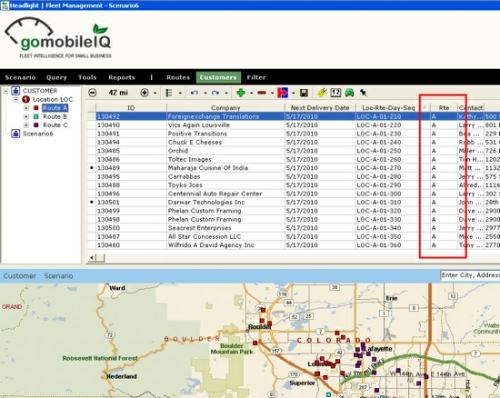Redo the action via the redo arrow

tap(215, 93)
